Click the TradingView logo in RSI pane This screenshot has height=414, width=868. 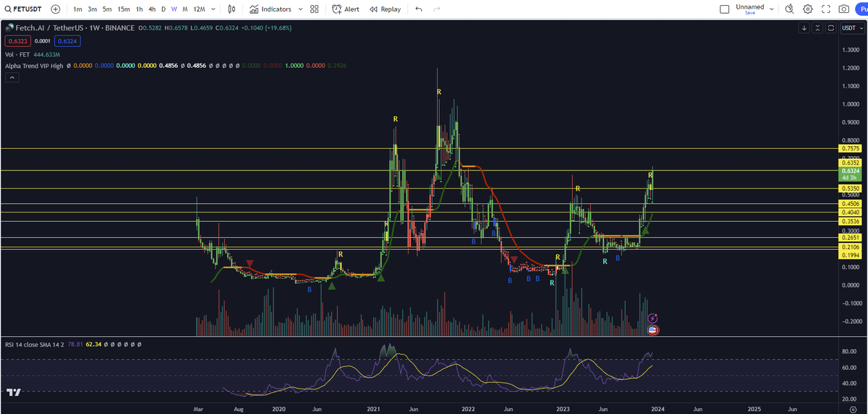[x=12, y=392]
